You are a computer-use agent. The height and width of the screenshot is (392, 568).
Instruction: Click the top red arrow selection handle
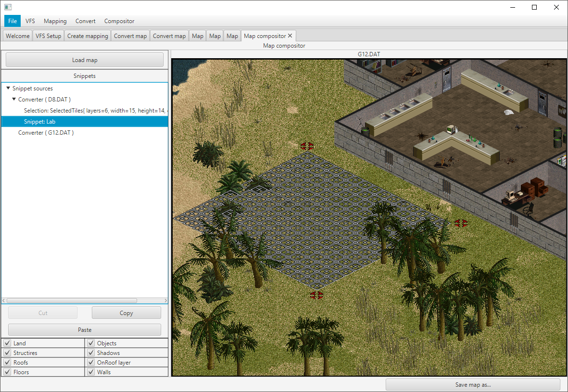click(307, 146)
